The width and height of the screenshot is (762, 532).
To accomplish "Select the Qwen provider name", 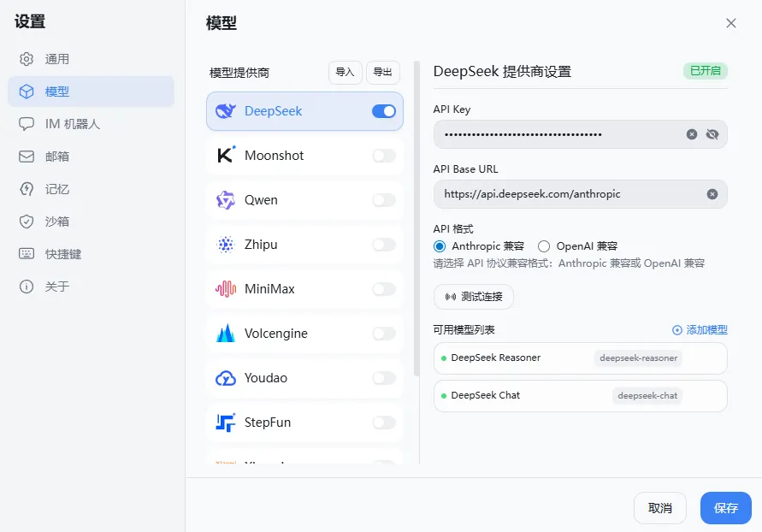I will click(261, 200).
